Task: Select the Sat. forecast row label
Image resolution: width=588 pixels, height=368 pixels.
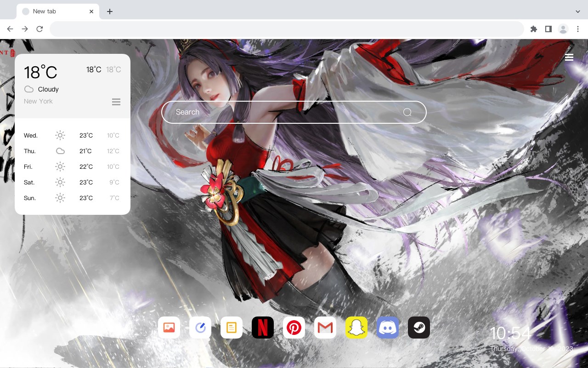Action: coord(29,182)
